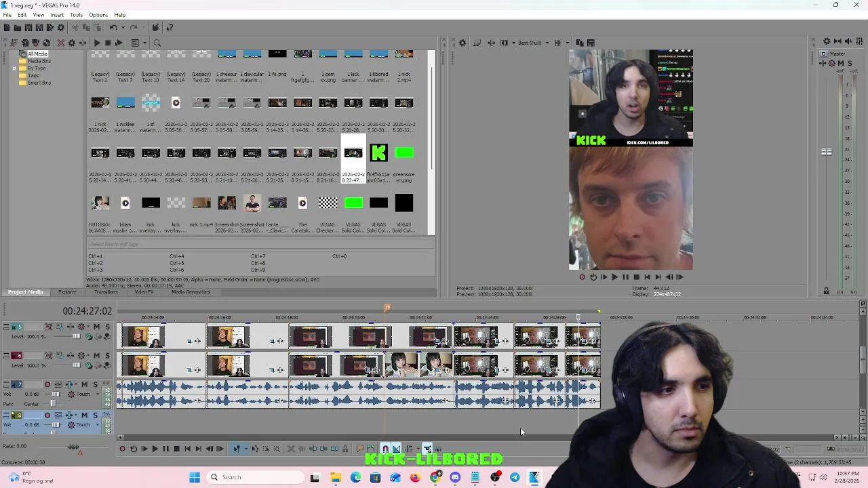
Task: Click Copy Snapshot to Clipboard icon
Action: click(580, 43)
